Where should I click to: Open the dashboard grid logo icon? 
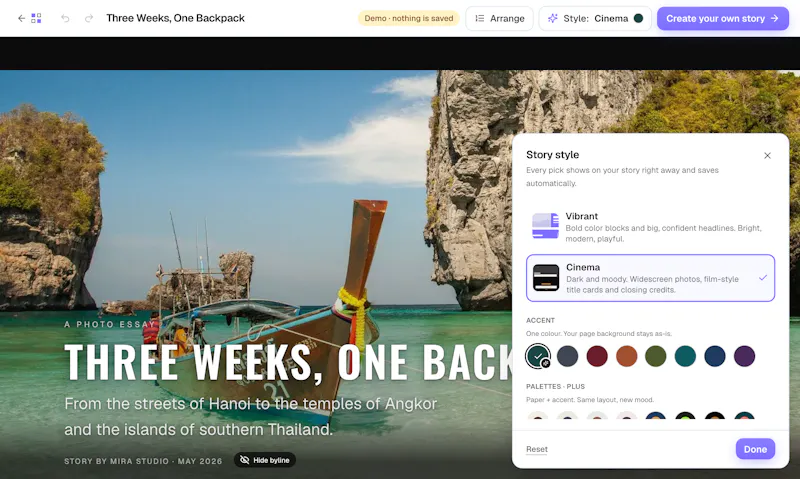click(36, 18)
